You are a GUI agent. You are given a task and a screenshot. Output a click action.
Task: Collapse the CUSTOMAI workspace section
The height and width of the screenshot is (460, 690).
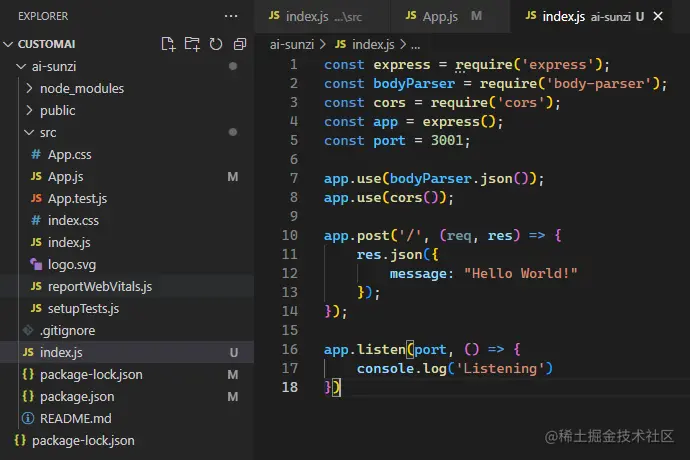(8, 44)
